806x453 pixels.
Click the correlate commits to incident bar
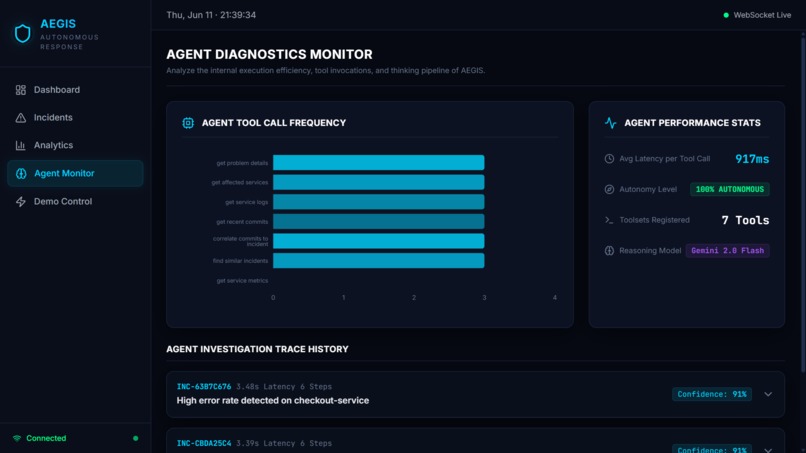(378, 241)
